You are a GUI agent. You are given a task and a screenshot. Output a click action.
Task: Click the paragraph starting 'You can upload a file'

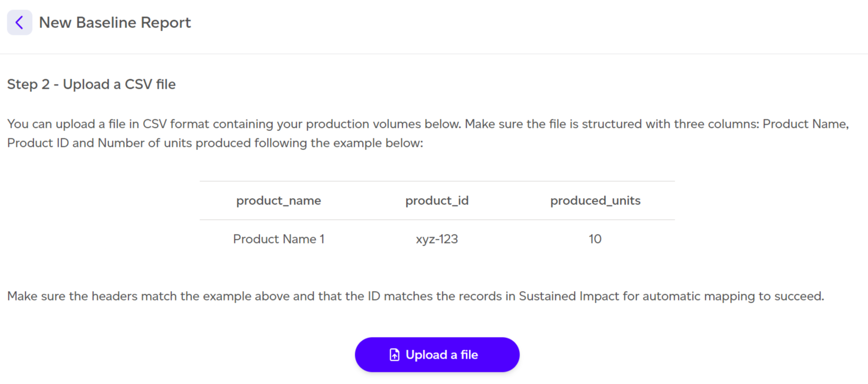click(428, 134)
